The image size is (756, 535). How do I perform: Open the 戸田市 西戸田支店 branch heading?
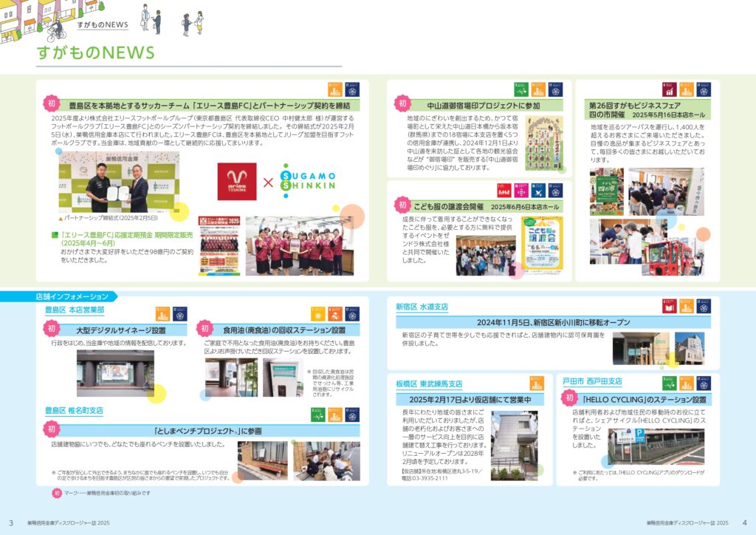[592, 381]
